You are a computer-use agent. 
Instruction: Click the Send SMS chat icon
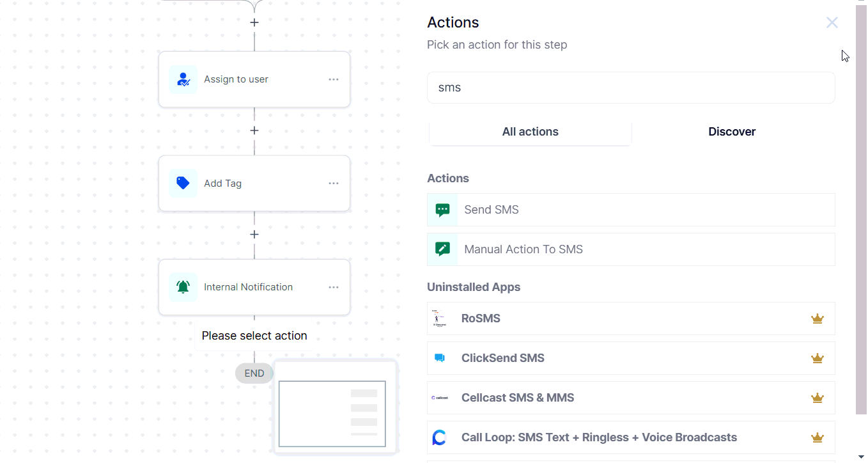(442, 210)
